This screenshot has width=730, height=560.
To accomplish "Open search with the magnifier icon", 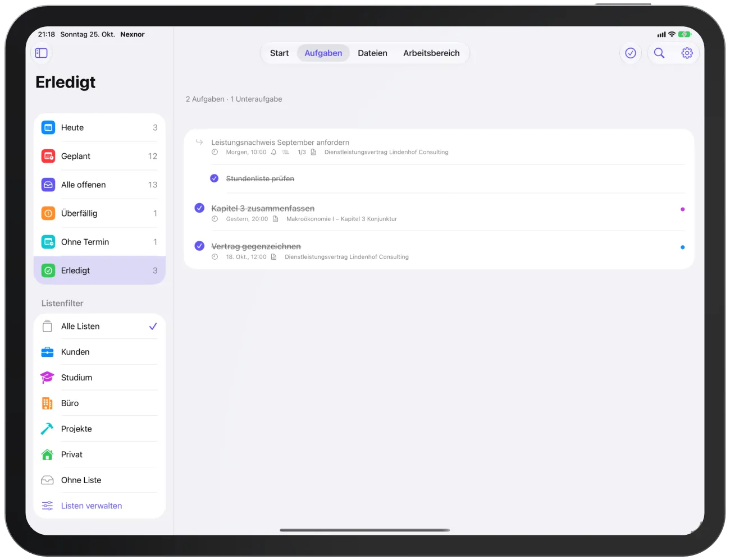I will 659,53.
